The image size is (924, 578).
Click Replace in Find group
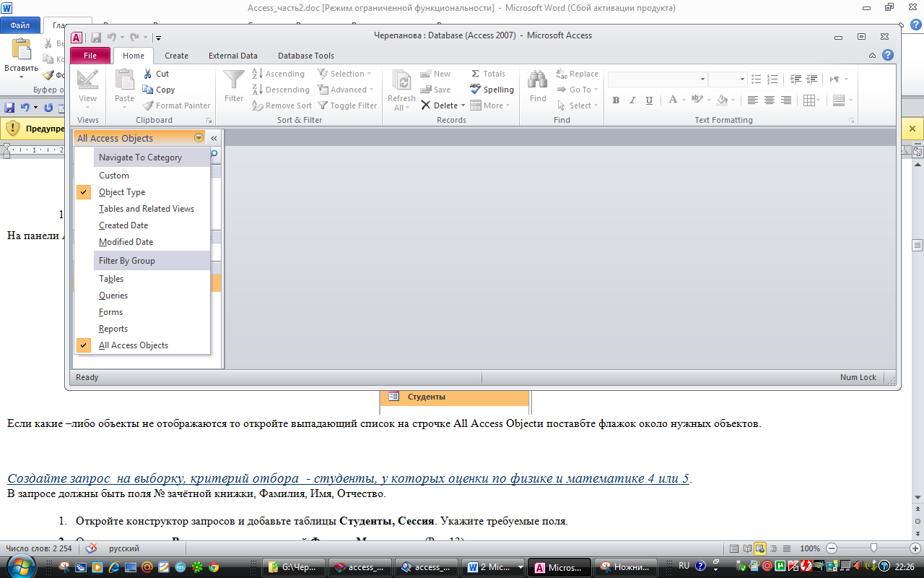click(x=577, y=74)
